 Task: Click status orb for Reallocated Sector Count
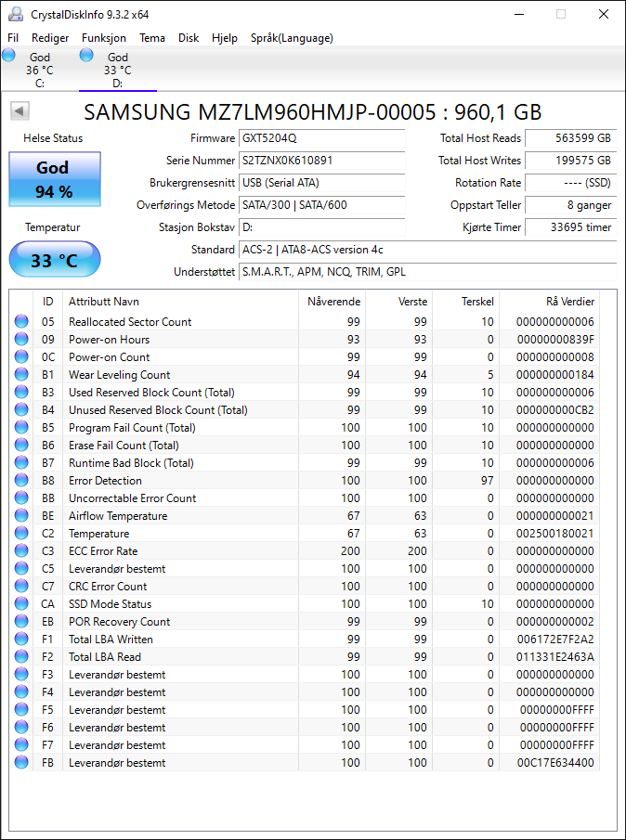tap(21, 321)
